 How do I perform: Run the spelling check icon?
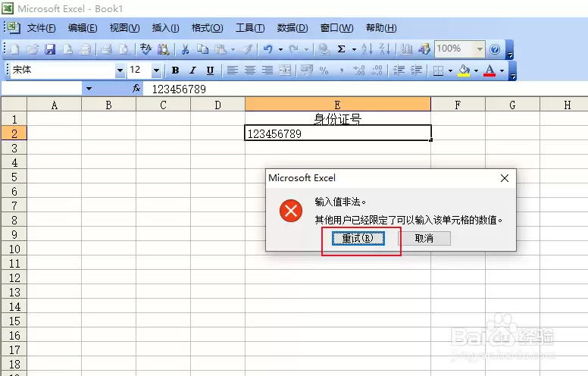click(x=145, y=49)
